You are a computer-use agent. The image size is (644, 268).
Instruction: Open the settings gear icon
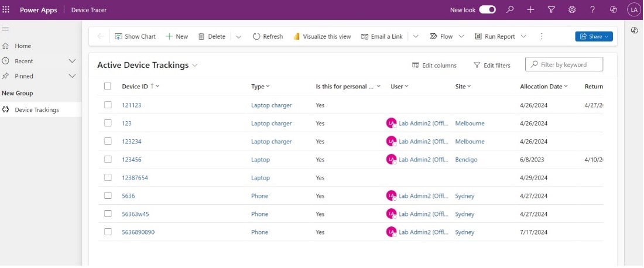572,10
